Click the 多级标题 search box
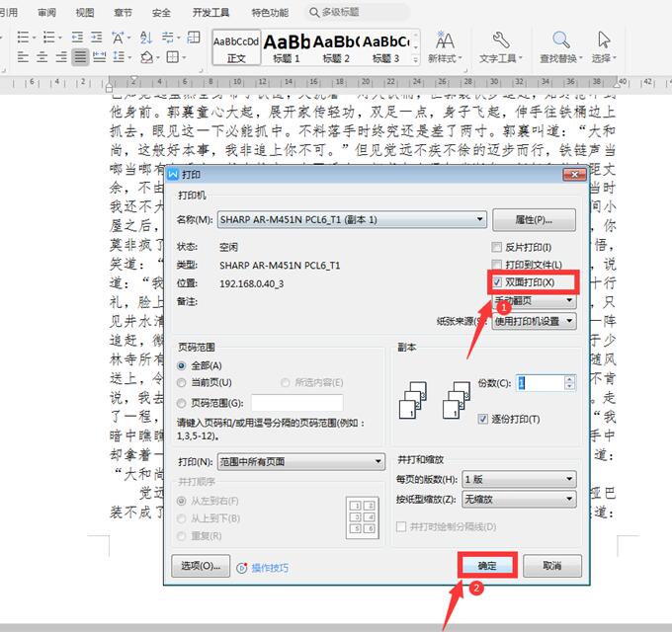Image resolution: width=672 pixels, height=632 pixels. 357,13
